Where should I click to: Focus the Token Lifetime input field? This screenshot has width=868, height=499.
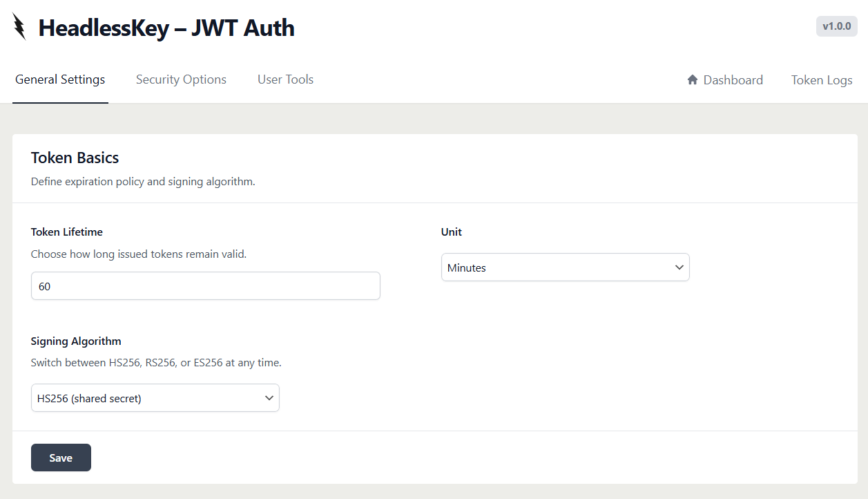click(205, 286)
